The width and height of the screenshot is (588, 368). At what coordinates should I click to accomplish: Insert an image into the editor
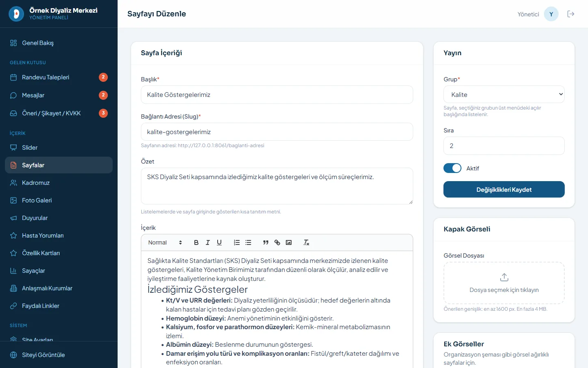(289, 242)
